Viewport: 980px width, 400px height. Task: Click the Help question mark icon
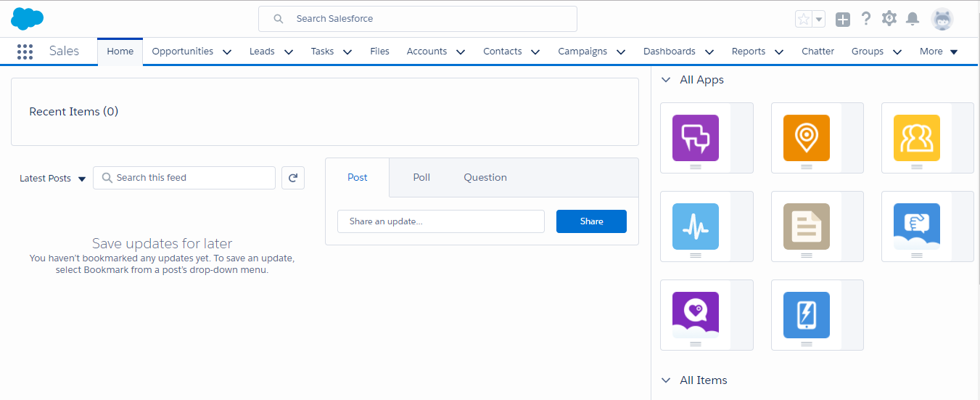[x=865, y=19]
